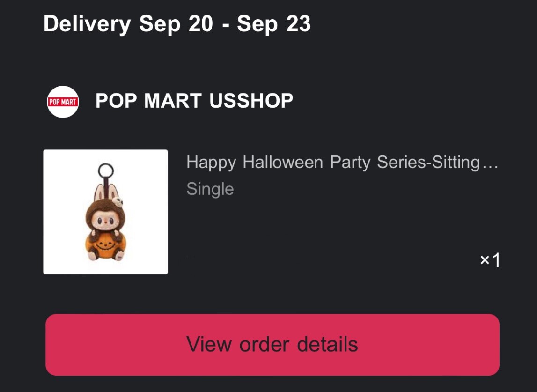Open the POP MART USSHOP store name
This screenshot has width=537, height=392.
(194, 101)
